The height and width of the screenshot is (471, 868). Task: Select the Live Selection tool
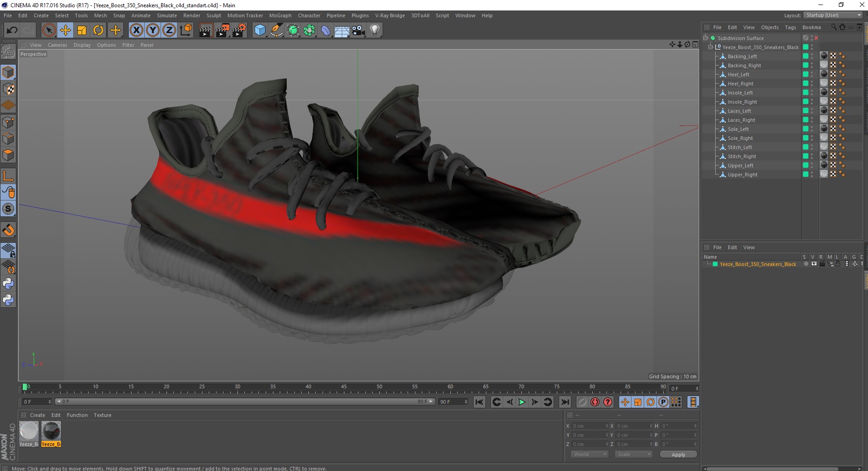[49, 30]
